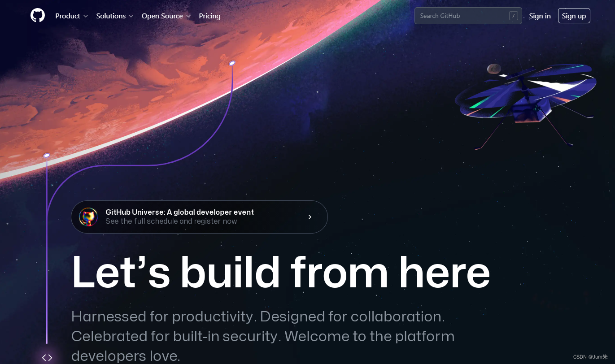Image resolution: width=615 pixels, height=364 pixels.
Task: Expand the Product dropdown menu
Action: [x=71, y=16]
